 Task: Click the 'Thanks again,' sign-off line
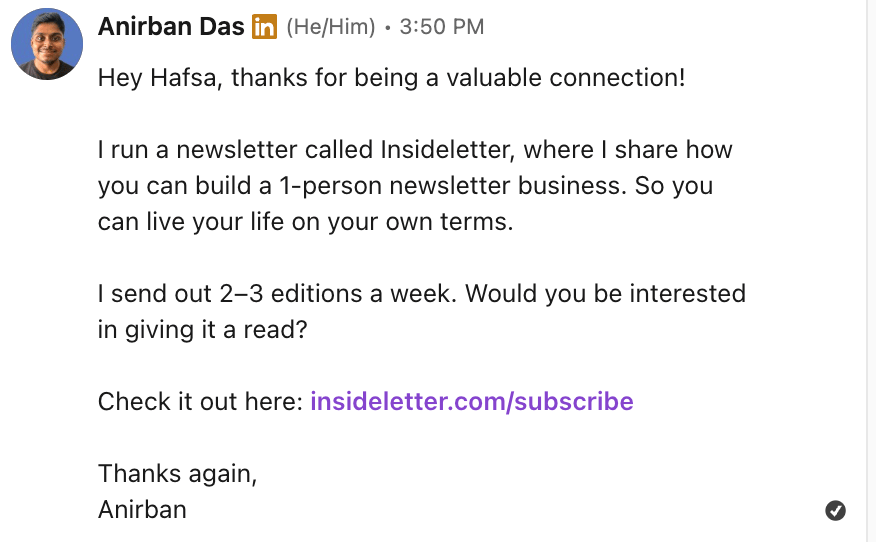(178, 474)
